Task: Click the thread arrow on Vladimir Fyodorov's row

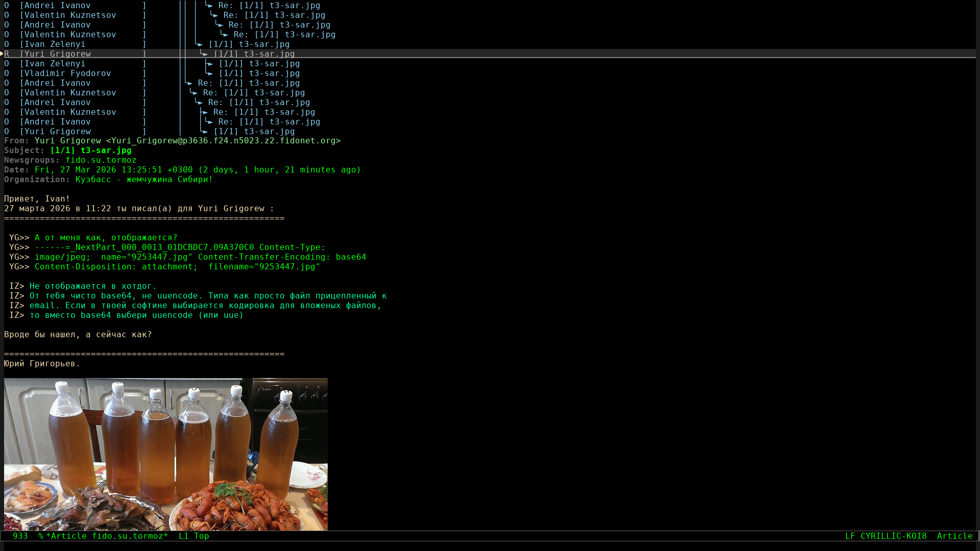Action: [209, 73]
